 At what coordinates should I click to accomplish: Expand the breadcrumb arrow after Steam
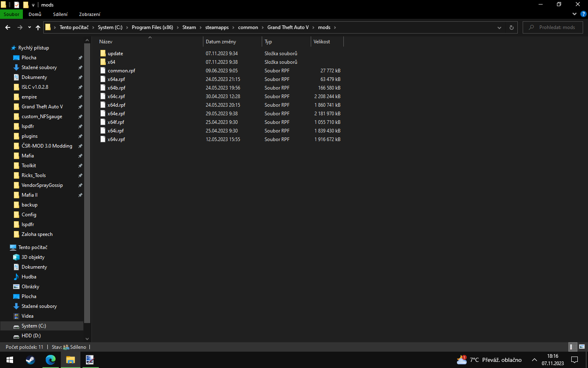(200, 27)
